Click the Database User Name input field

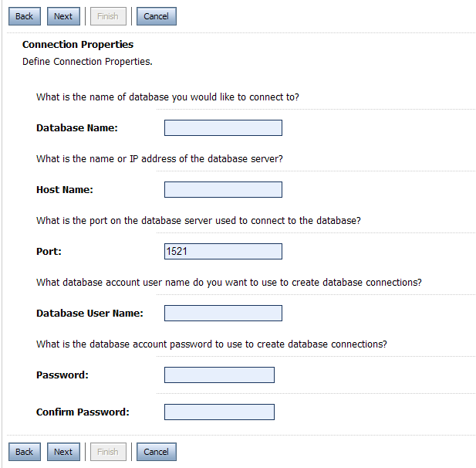click(x=223, y=314)
